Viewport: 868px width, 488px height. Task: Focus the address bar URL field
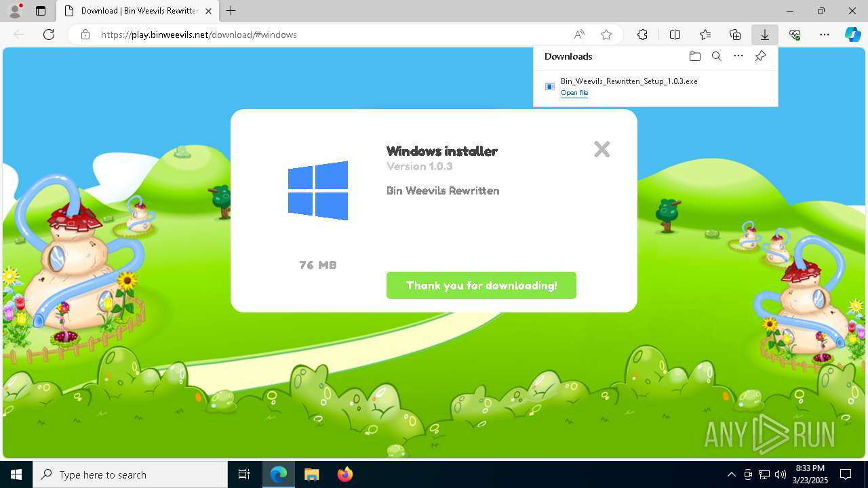(x=332, y=35)
